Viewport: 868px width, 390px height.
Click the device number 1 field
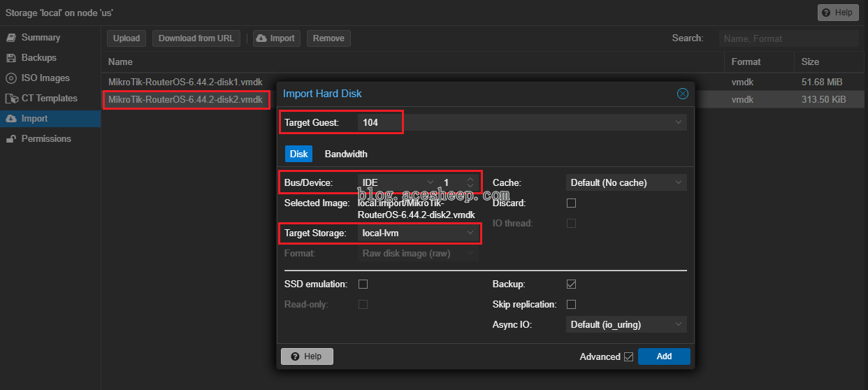[x=452, y=182]
